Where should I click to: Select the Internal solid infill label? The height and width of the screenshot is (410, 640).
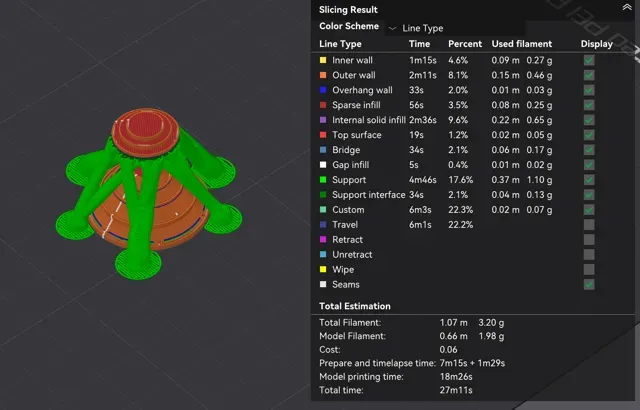tap(369, 120)
